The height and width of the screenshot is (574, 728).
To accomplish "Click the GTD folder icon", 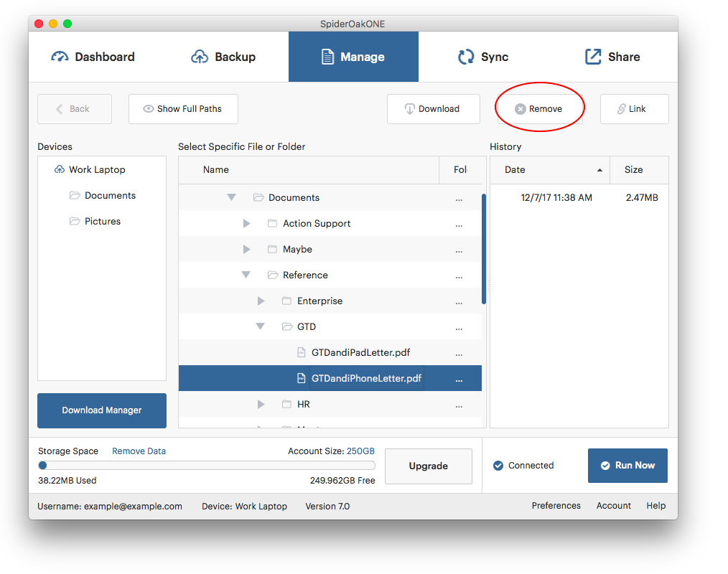I will [x=287, y=326].
